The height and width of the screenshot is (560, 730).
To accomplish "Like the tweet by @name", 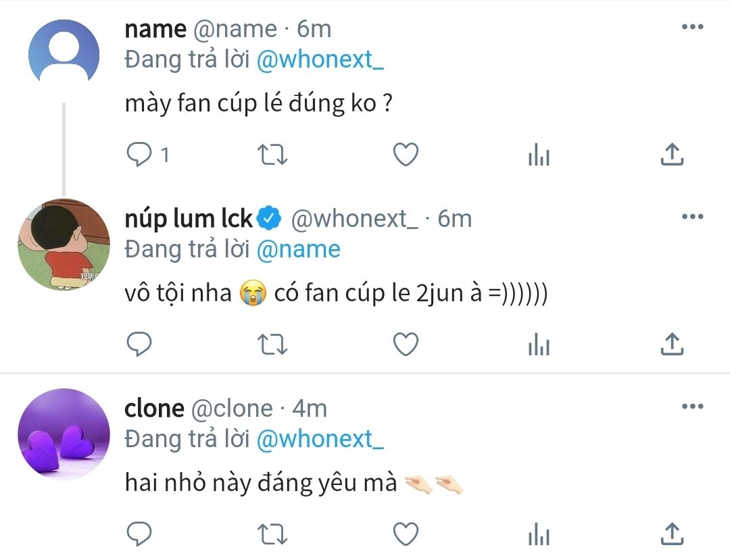I will (x=406, y=155).
